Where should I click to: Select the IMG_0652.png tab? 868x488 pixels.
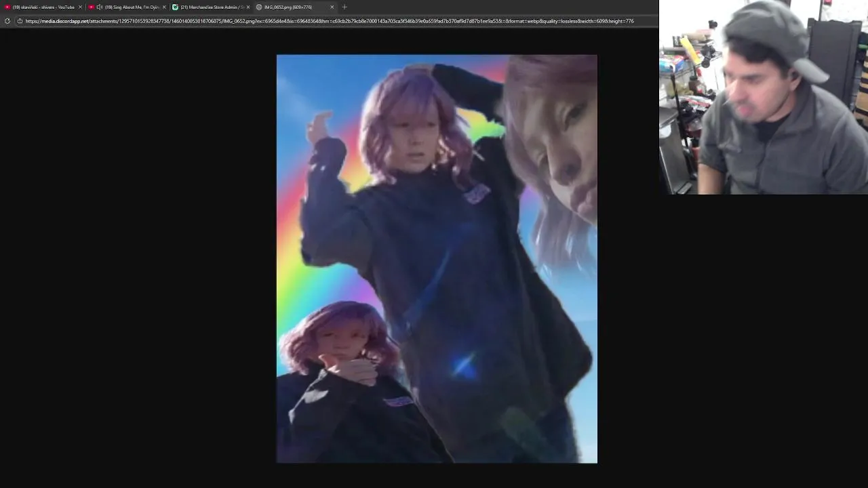tap(296, 7)
